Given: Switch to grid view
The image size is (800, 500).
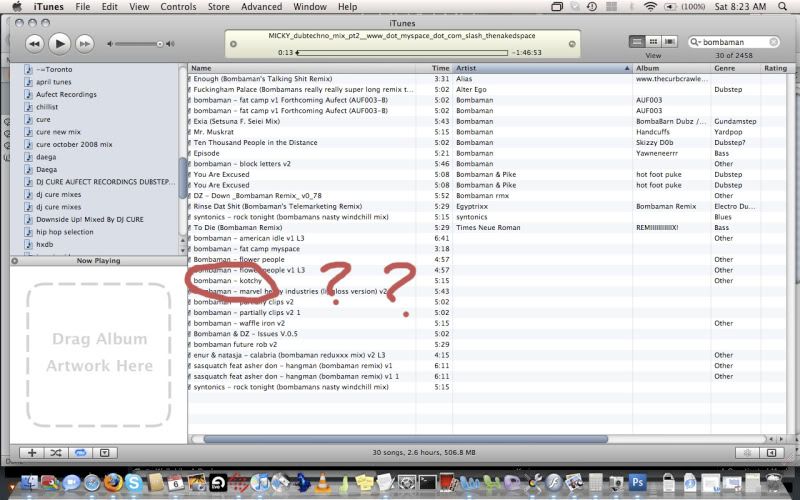Looking at the screenshot, I should [x=653, y=42].
